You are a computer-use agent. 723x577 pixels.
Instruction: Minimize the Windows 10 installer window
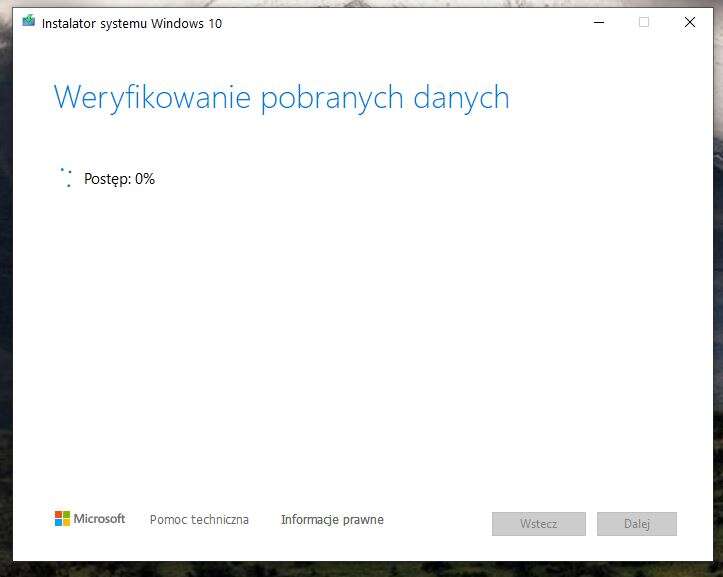click(x=598, y=22)
